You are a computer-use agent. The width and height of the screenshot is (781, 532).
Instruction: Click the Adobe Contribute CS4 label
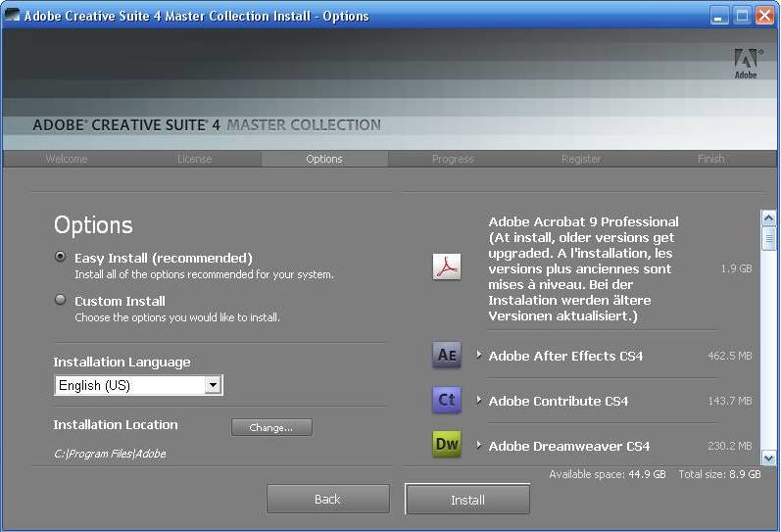tap(559, 401)
